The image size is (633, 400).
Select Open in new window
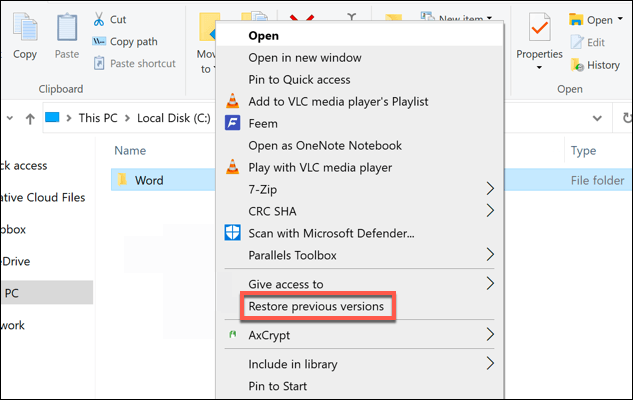click(x=305, y=57)
